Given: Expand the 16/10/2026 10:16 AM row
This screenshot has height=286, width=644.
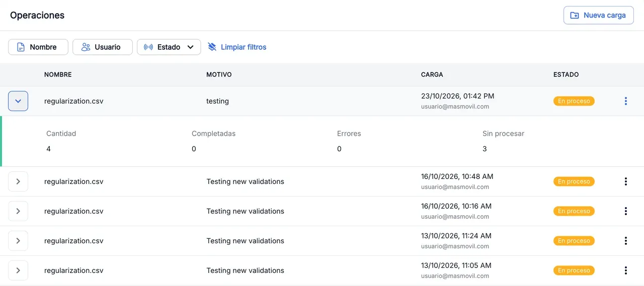Looking at the screenshot, I should [18, 211].
